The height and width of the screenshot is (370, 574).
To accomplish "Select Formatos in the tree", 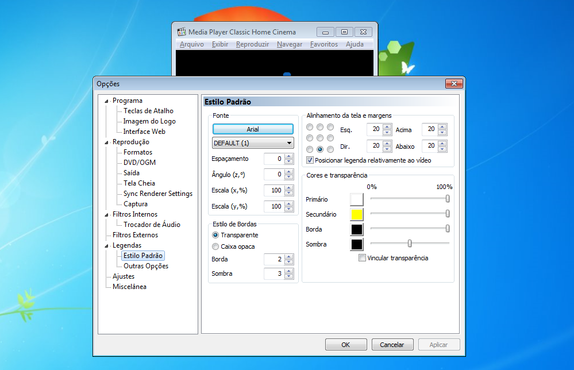I will pyautogui.click(x=138, y=152).
